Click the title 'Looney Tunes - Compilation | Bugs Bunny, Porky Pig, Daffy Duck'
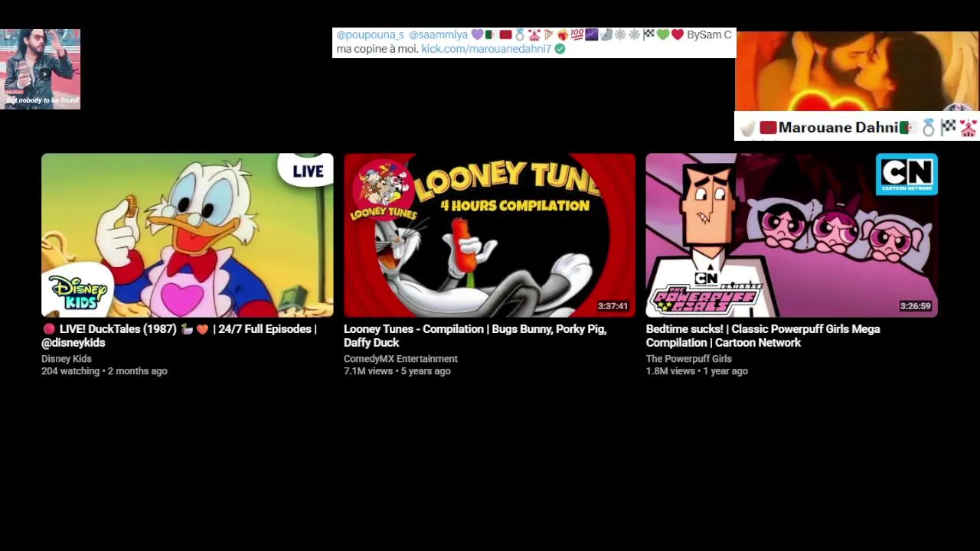The image size is (980, 551). click(475, 336)
